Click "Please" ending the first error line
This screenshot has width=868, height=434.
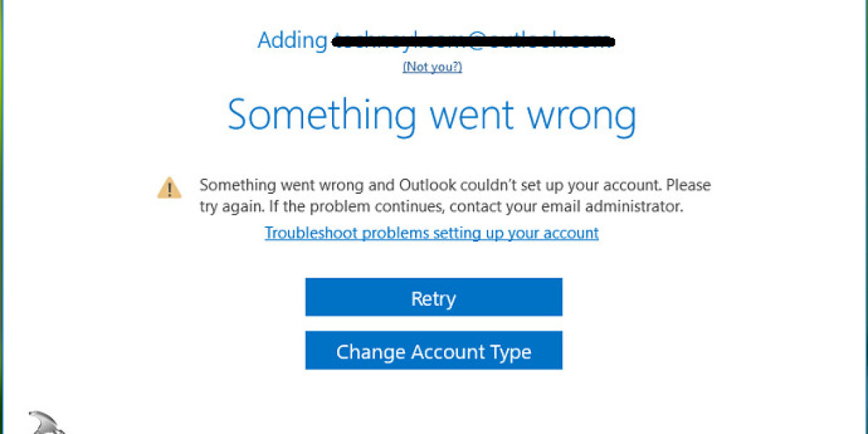(x=688, y=185)
